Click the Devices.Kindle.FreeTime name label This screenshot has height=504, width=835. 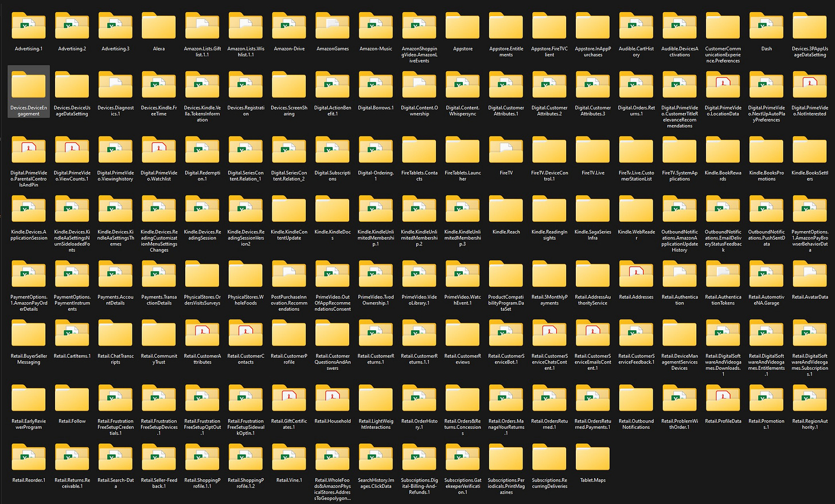point(159,111)
